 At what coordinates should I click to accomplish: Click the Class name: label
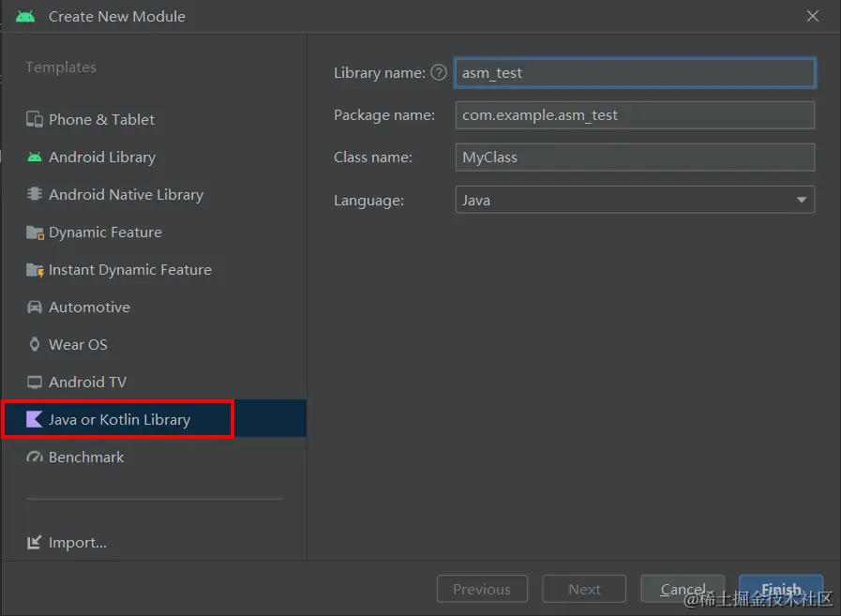pyautogui.click(x=373, y=158)
